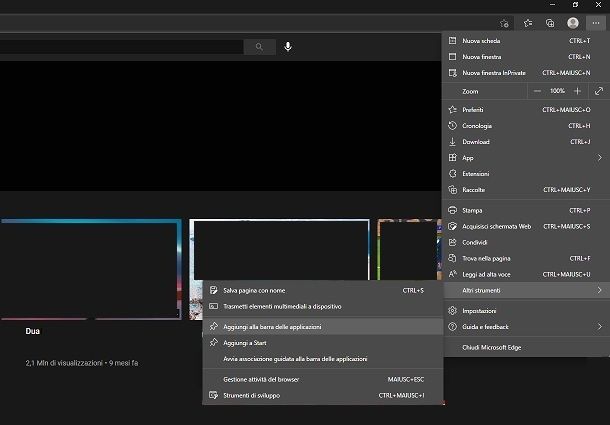Image resolution: width=610 pixels, height=425 pixels.
Task: Decrease zoom with minus button
Action: click(537, 91)
